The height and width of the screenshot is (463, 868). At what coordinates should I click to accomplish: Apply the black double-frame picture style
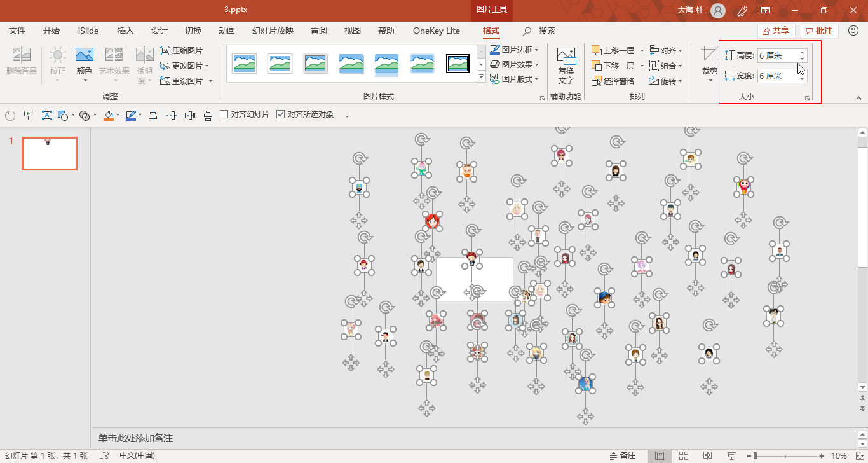458,64
